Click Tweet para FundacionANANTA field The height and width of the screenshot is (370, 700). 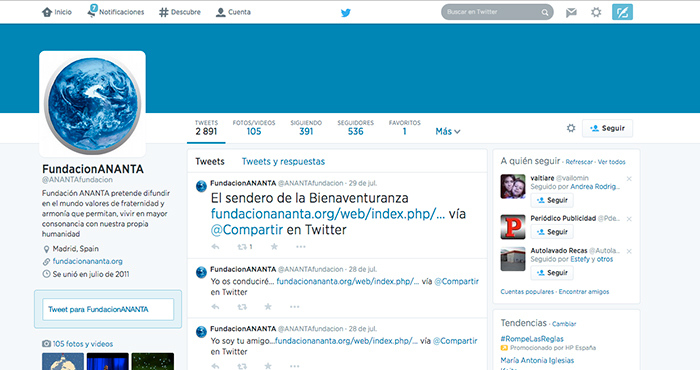point(108,309)
